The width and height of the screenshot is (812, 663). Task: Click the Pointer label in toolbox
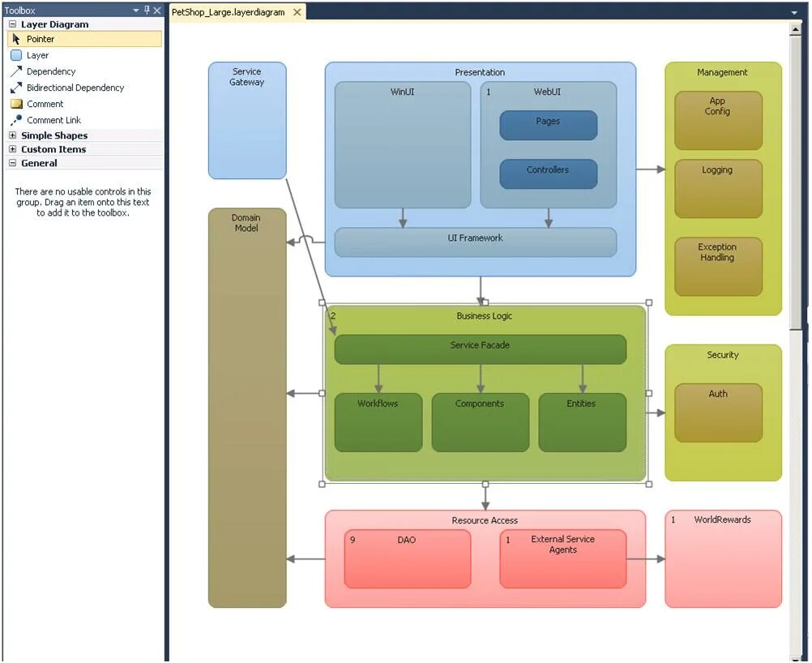pos(41,39)
